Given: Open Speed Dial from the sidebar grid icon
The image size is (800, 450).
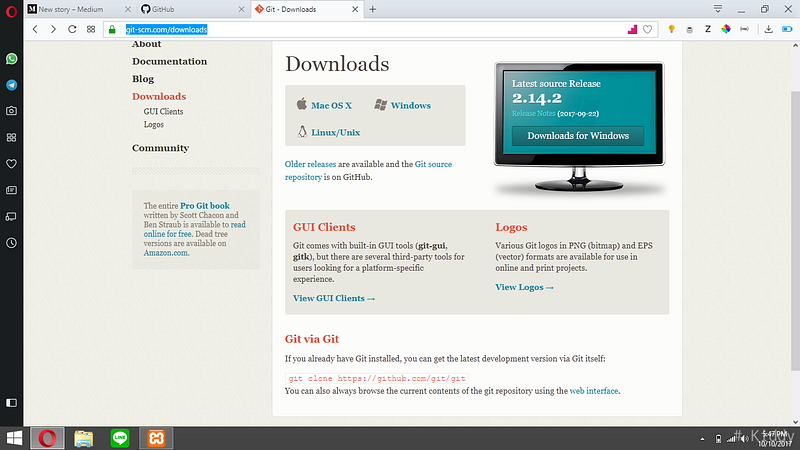Looking at the screenshot, I should click(11, 137).
